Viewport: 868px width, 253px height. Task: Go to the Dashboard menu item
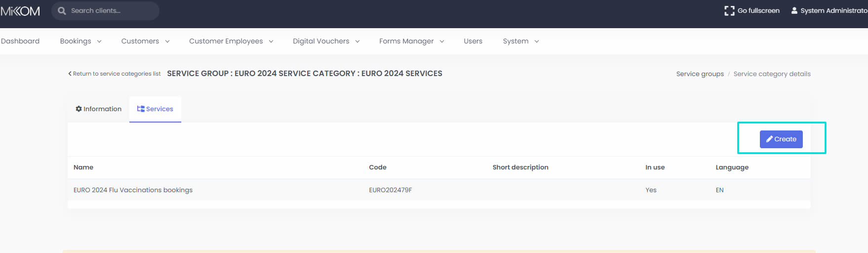pyautogui.click(x=20, y=41)
